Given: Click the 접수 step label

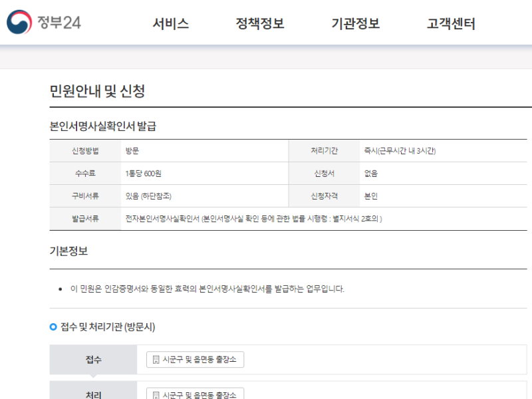Looking at the screenshot, I should coord(93,359).
